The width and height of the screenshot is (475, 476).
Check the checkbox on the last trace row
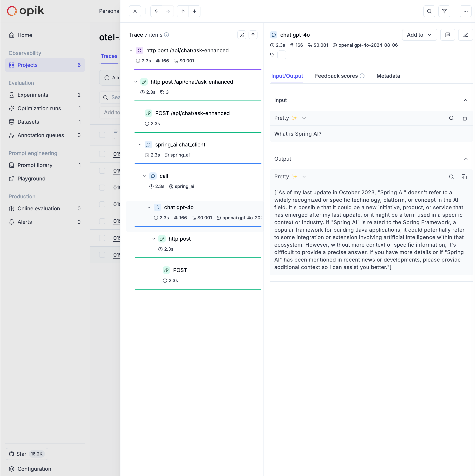102,255
